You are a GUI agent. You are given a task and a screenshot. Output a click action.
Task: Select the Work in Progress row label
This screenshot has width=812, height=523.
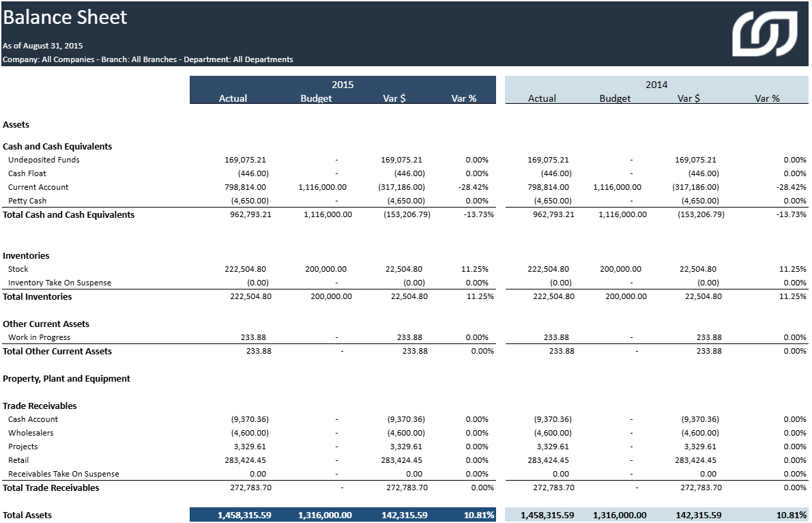click(x=39, y=337)
